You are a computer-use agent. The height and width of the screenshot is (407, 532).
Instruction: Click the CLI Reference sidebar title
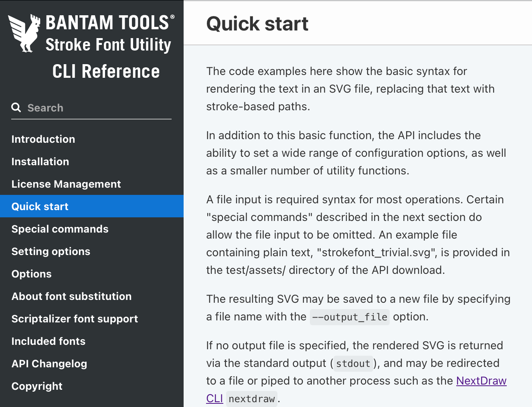pyautogui.click(x=106, y=71)
